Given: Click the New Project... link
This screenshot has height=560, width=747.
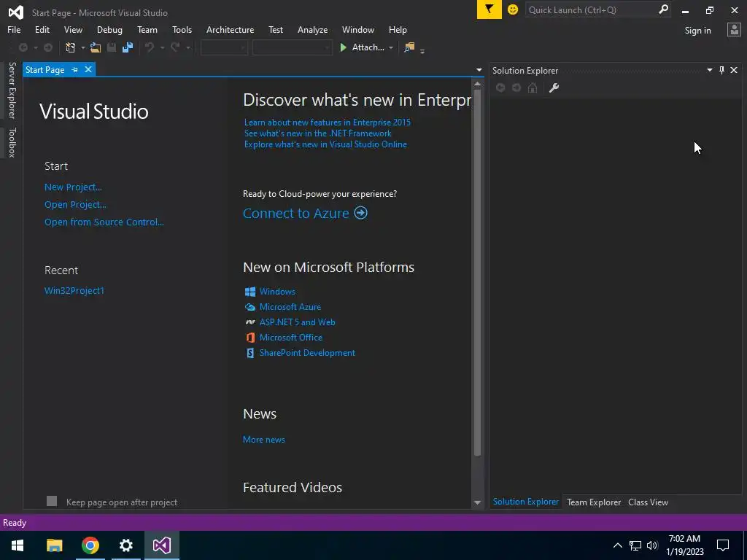Looking at the screenshot, I should click(73, 187).
